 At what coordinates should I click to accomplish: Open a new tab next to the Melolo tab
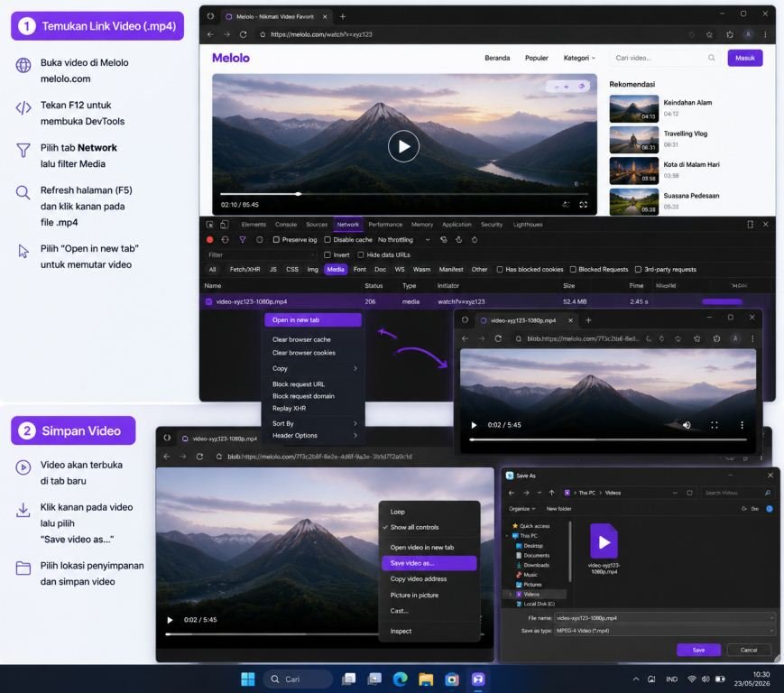(343, 16)
